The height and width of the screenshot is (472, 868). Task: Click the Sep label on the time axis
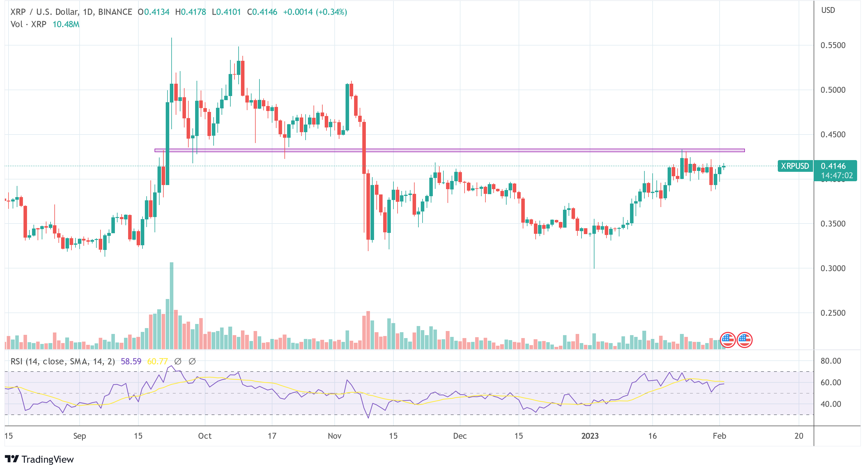tap(80, 436)
